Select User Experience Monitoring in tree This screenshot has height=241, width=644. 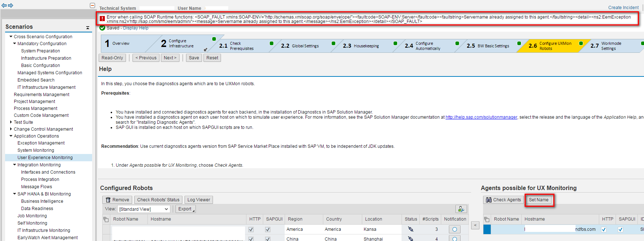pos(45,158)
